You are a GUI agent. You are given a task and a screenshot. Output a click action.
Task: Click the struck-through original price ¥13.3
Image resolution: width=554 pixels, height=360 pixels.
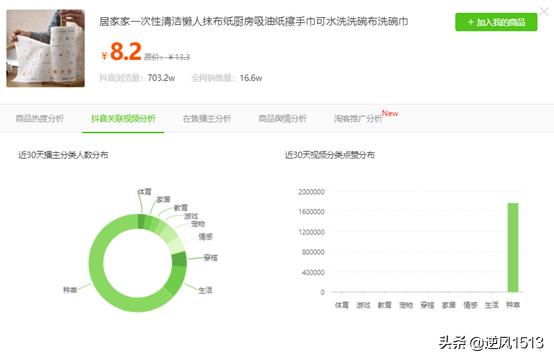pyautogui.click(x=179, y=57)
